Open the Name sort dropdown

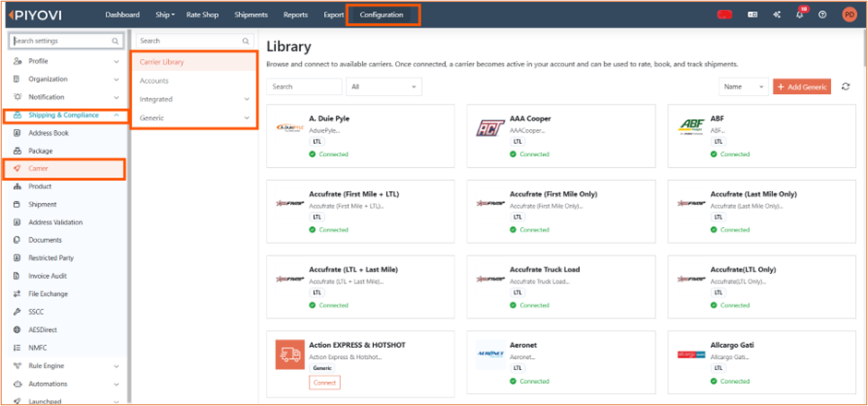(743, 87)
